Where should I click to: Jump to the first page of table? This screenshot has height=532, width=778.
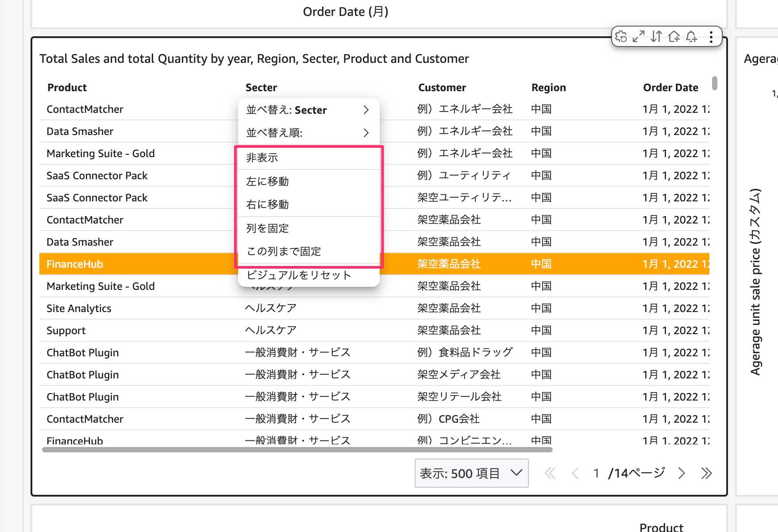click(550, 473)
